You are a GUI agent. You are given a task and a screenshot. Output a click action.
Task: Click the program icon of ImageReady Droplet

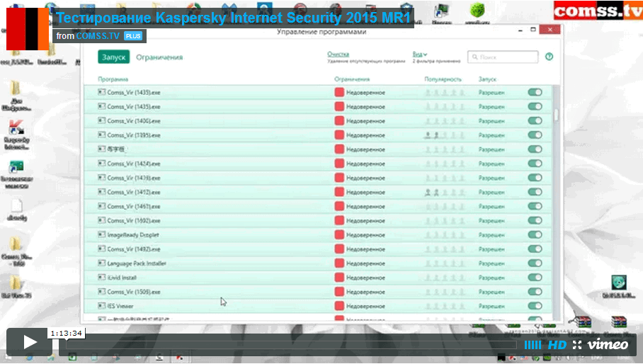pos(102,234)
